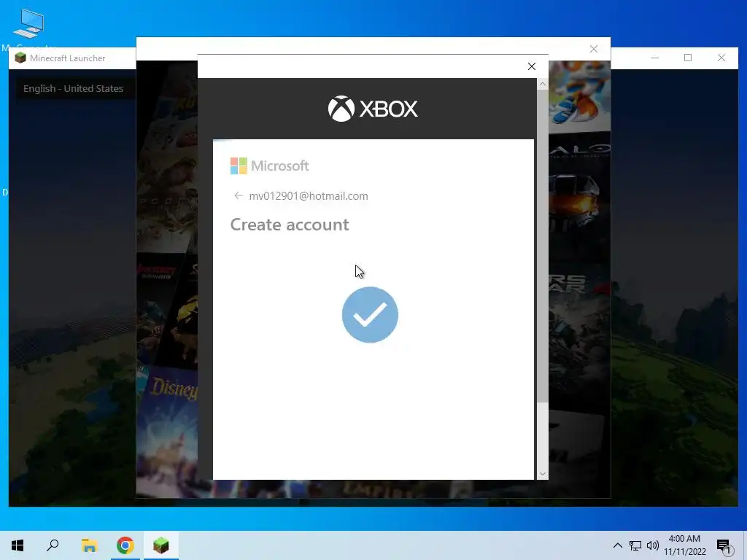The width and height of the screenshot is (747, 560).
Task: Click the Create account heading
Action: pyautogui.click(x=290, y=225)
